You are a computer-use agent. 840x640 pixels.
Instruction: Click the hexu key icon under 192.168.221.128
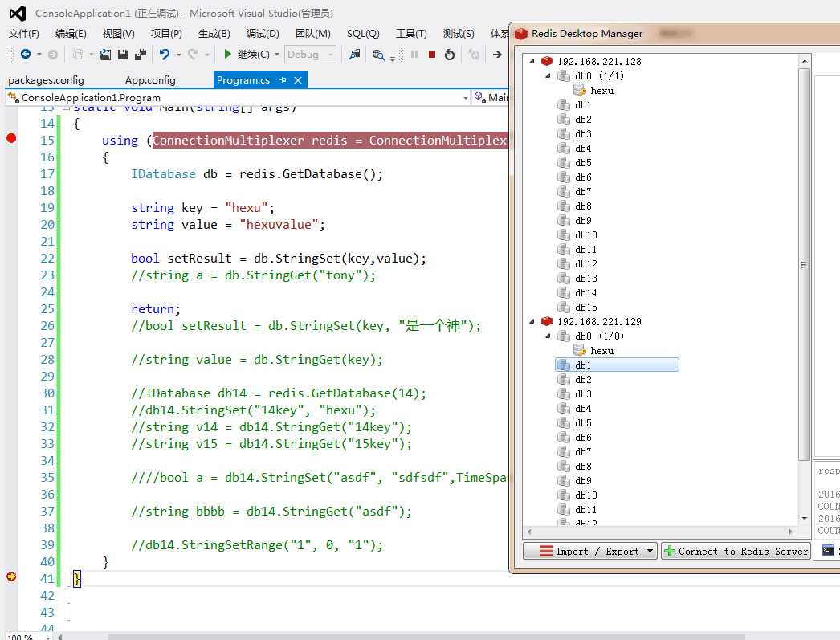coord(580,91)
